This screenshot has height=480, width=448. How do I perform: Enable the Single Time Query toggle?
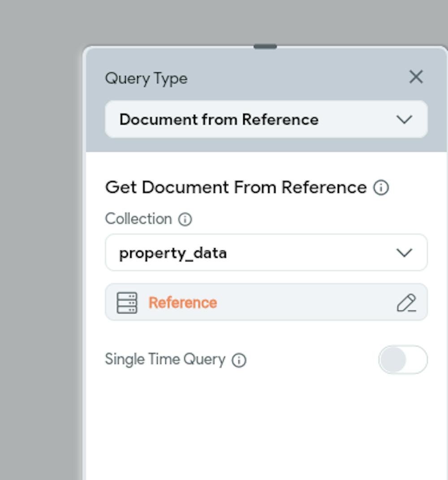pyautogui.click(x=403, y=359)
